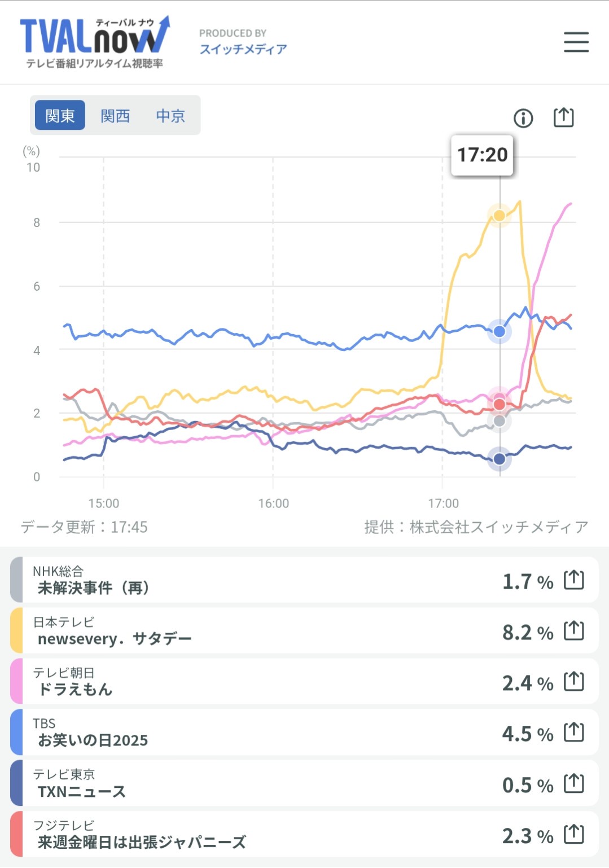Click the chart info icon
Viewport: 609px width, 868px height.
523,118
